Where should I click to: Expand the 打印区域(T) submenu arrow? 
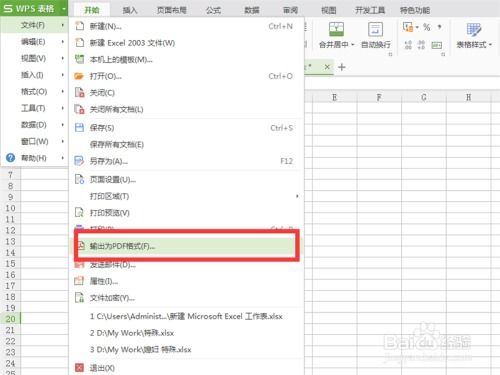click(297, 196)
